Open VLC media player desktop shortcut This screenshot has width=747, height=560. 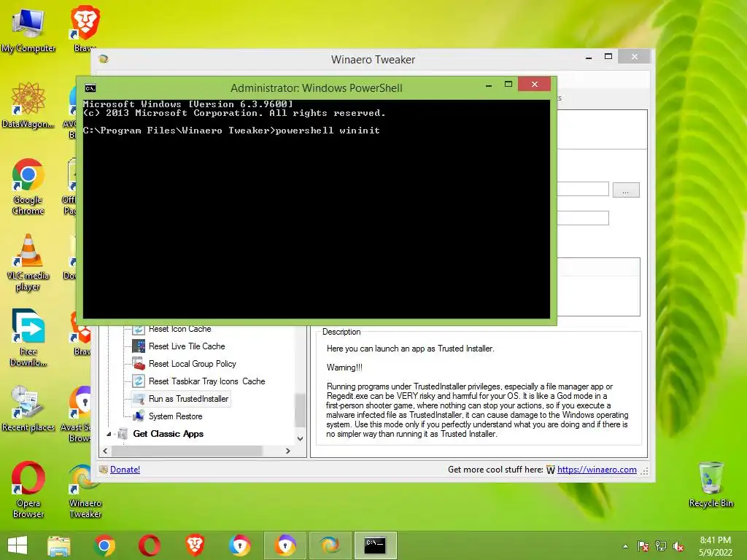[28, 262]
